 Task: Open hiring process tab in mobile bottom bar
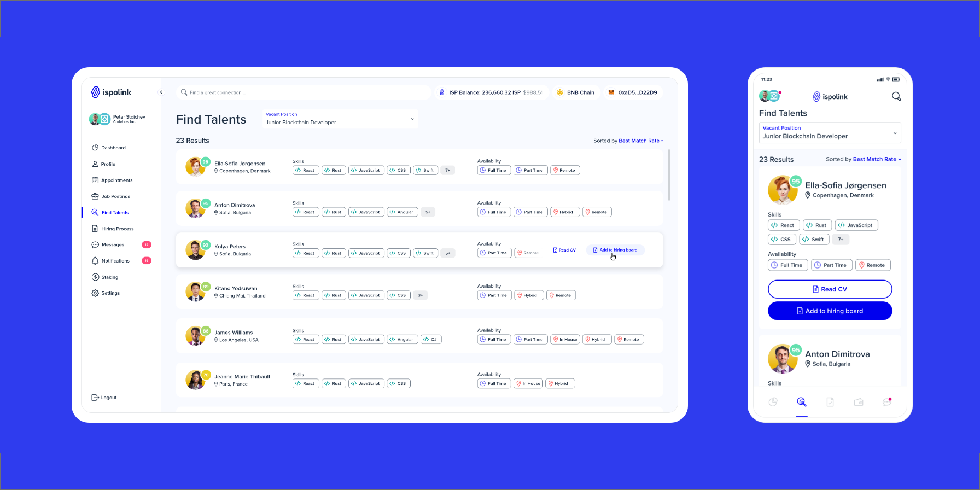point(830,402)
